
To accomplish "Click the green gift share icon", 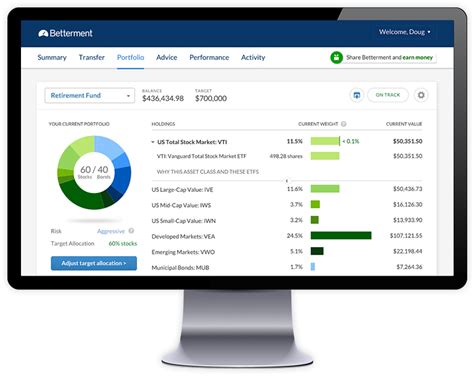I will click(336, 57).
